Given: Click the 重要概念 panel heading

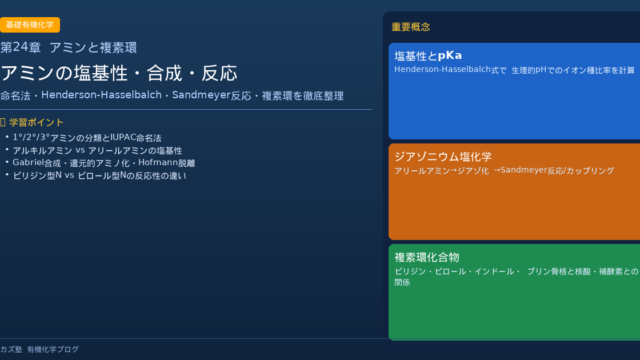Looking at the screenshot, I should [411, 27].
